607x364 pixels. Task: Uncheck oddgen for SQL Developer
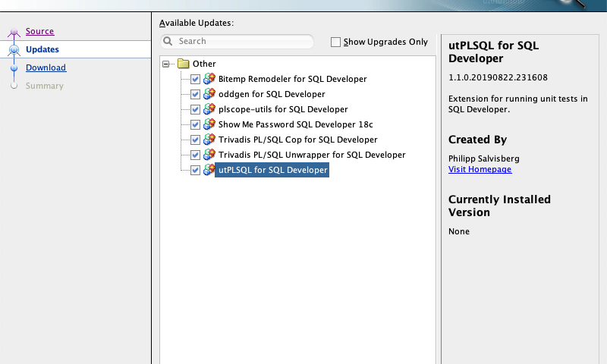[x=195, y=94]
